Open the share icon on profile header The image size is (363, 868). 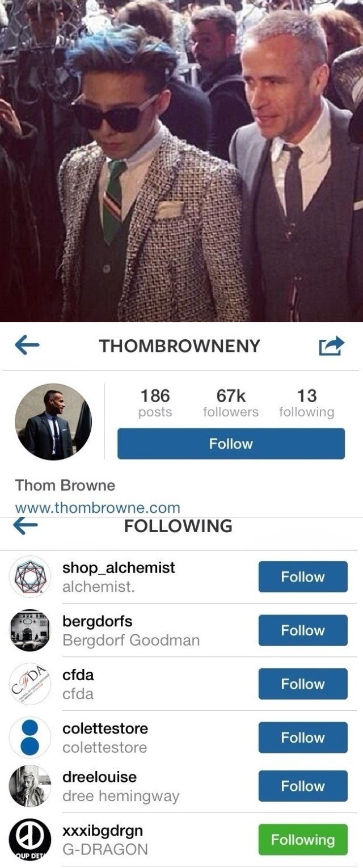[332, 345]
